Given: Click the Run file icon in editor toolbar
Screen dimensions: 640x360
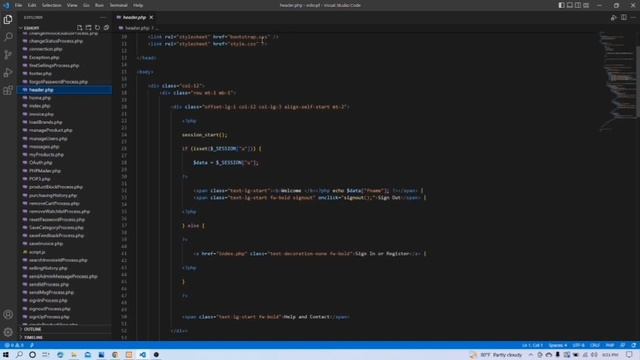Looking at the screenshot, I should [x=613, y=18].
